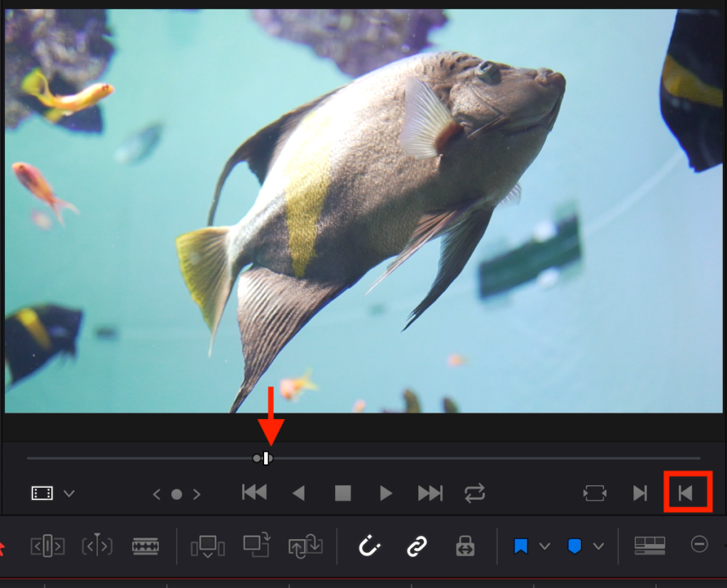Click the blue Marker icon
Screen dimensions: 727x588
[574, 546]
